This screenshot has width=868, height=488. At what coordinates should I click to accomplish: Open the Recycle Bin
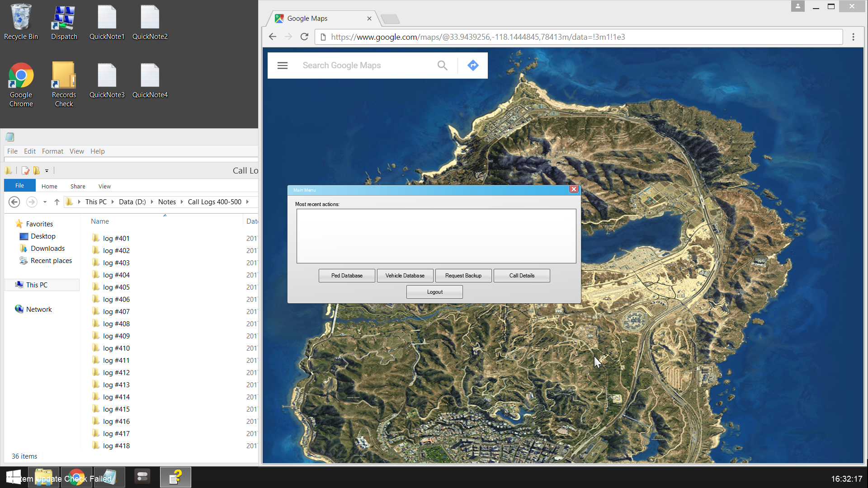coord(21,23)
